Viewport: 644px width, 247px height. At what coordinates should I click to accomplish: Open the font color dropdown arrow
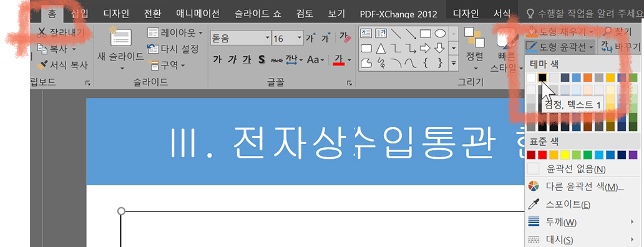[349, 61]
